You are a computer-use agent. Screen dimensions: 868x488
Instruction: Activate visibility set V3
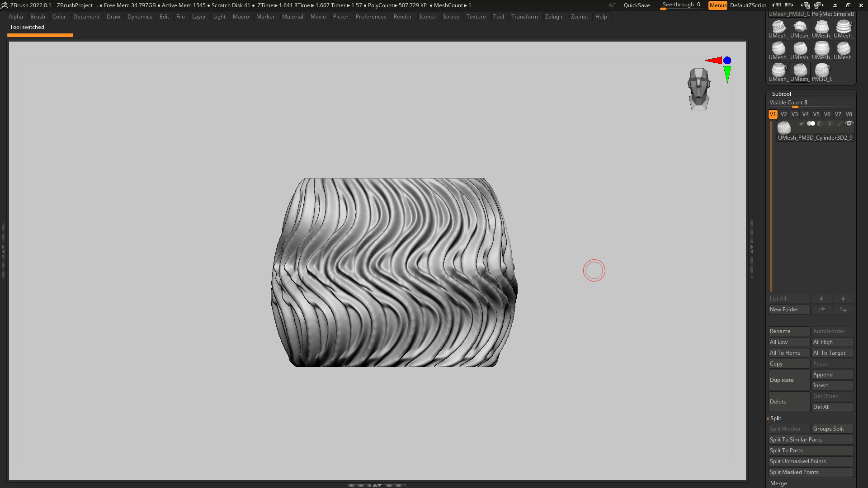point(794,114)
